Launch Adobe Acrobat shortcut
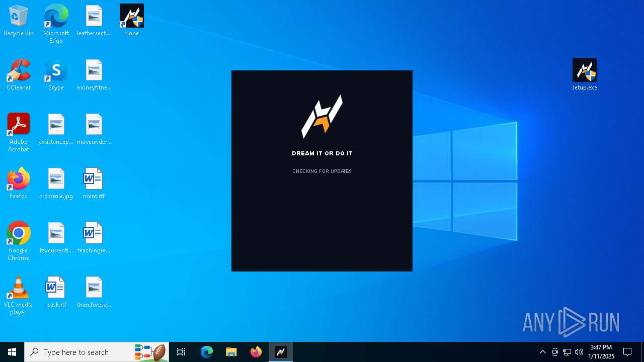The height and width of the screenshot is (362, 644). [19, 133]
